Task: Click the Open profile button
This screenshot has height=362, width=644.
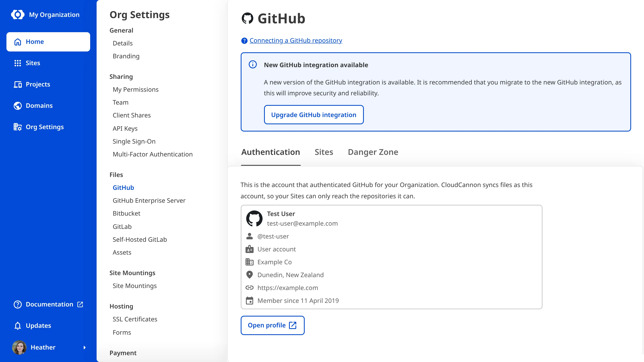Action: pos(272,325)
